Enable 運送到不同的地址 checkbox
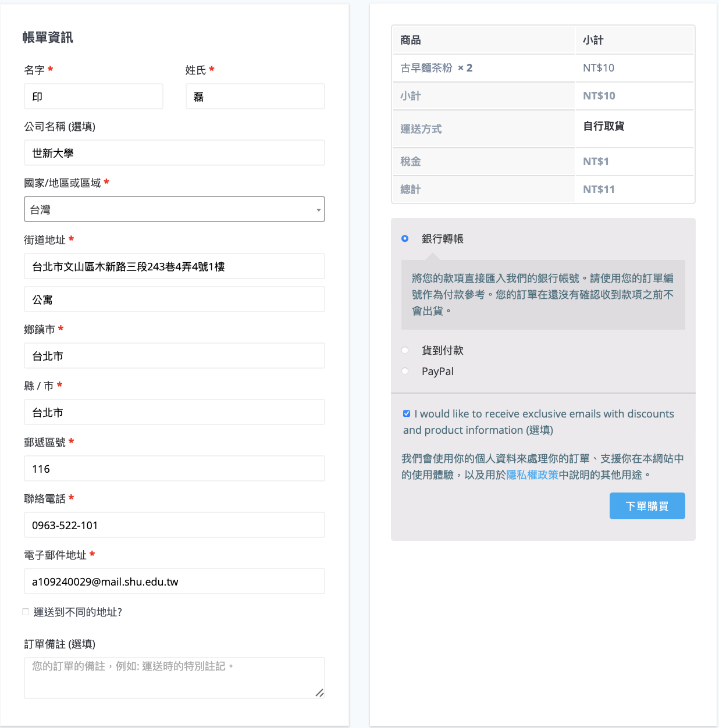This screenshot has height=728, width=719. pos(26,612)
